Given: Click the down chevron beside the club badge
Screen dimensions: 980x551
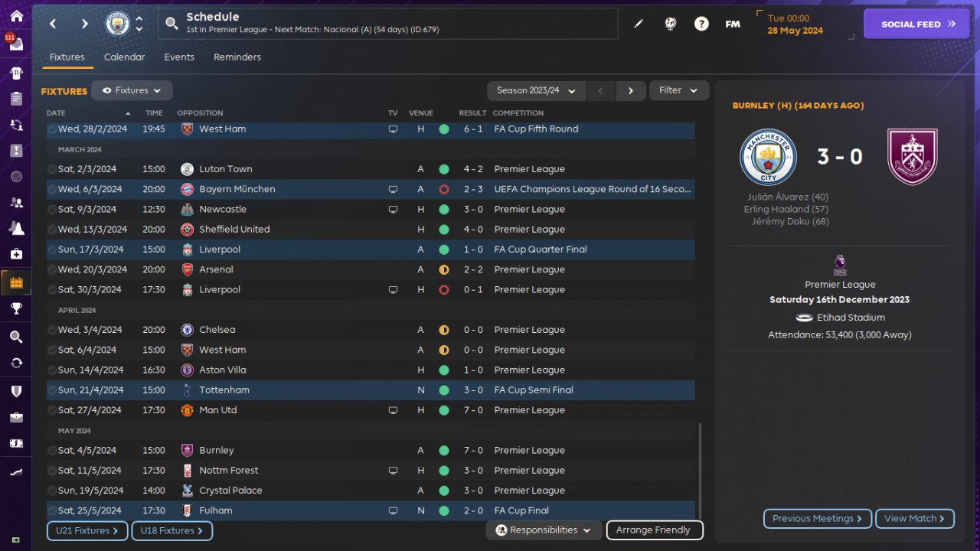Looking at the screenshot, I should [x=139, y=29].
